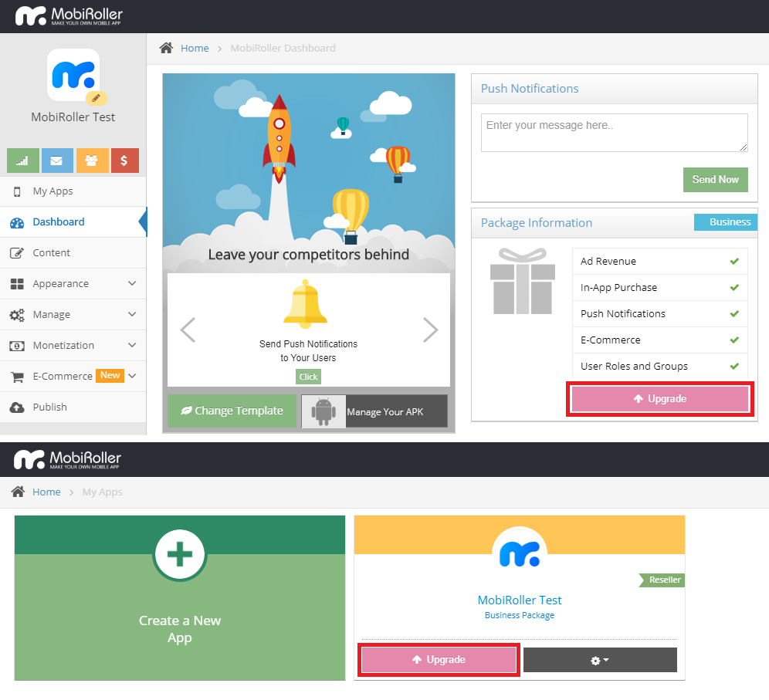The width and height of the screenshot is (769, 700).
Task: Click the User Roles and Groups row
Action: click(x=659, y=366)
